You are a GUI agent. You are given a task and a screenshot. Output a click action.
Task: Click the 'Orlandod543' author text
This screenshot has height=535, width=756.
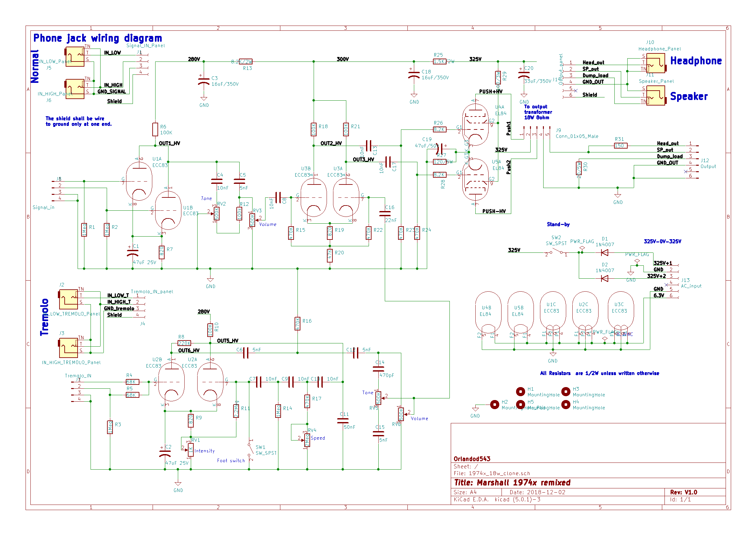coord(472,459)
